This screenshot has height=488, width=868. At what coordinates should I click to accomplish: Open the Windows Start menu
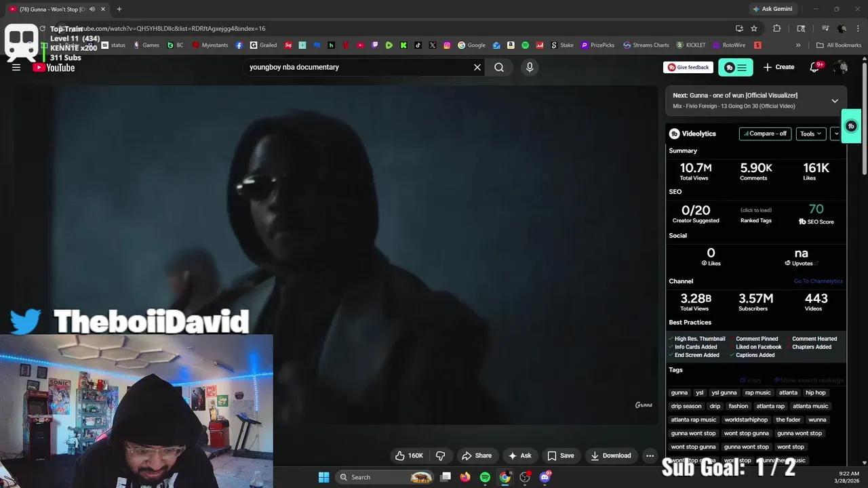[323, 477]
